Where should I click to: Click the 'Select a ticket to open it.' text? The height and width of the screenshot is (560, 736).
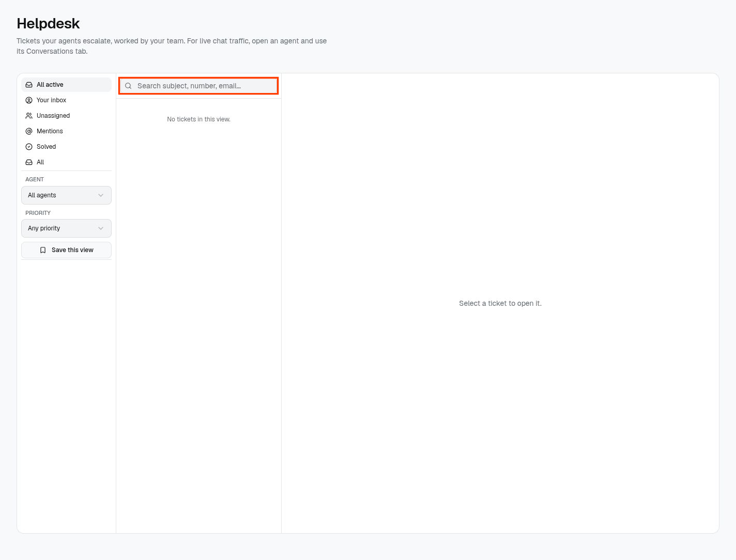click(x=500, y=303)
